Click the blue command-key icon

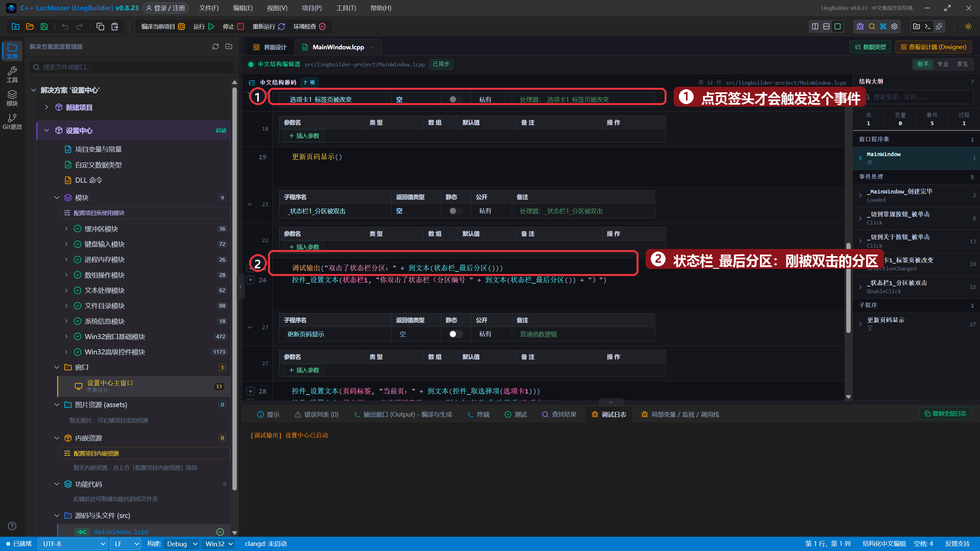pyautogui.click(x=883, y=27)
